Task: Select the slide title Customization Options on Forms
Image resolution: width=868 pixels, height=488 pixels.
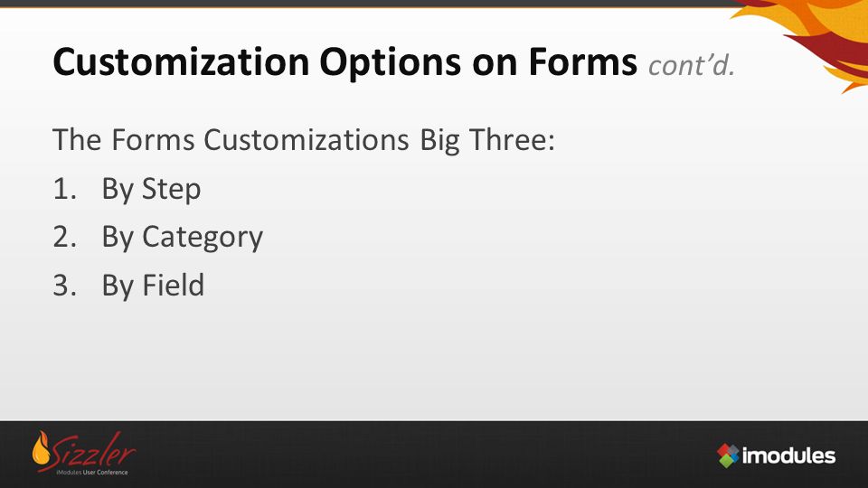Action: point(344,62)
